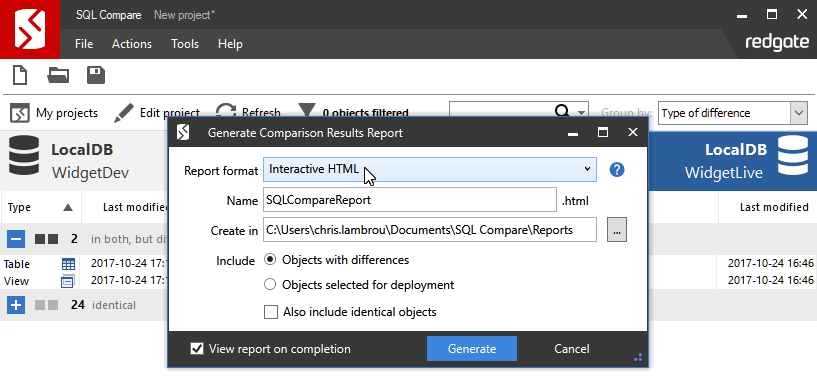Image resolution: width=817 pixels, height=381 pixels.
Task: Open the Report format dropdown
Action: coord(430,169)
